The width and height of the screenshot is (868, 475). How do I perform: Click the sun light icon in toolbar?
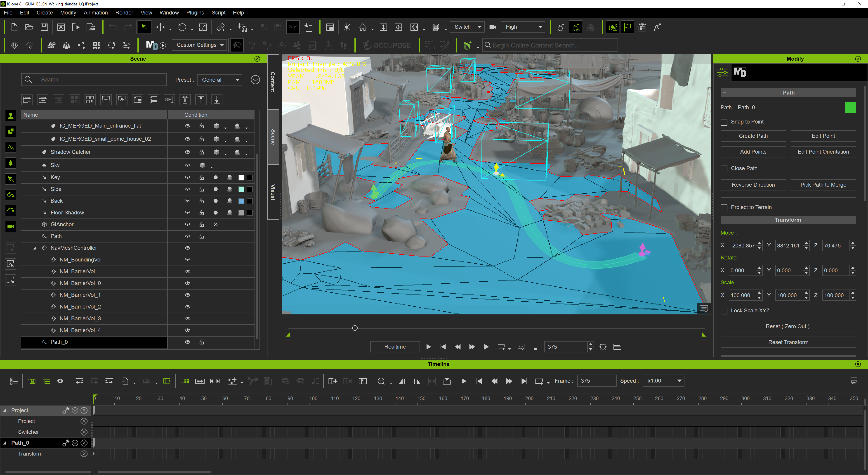pyautogui.click(x=346, y=27)
